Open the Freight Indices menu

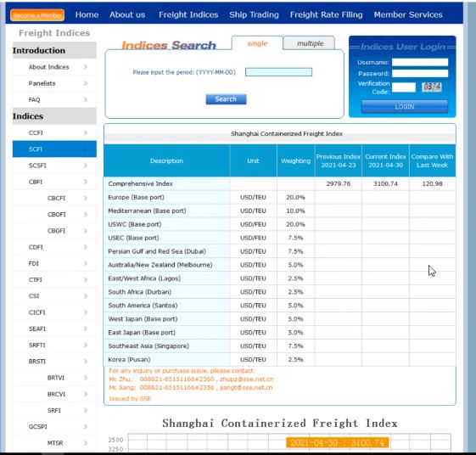pos(188,14)
